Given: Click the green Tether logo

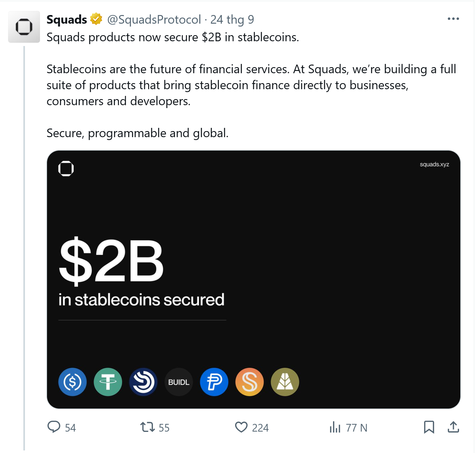Looking at the screenshot, I should [108, 382].
